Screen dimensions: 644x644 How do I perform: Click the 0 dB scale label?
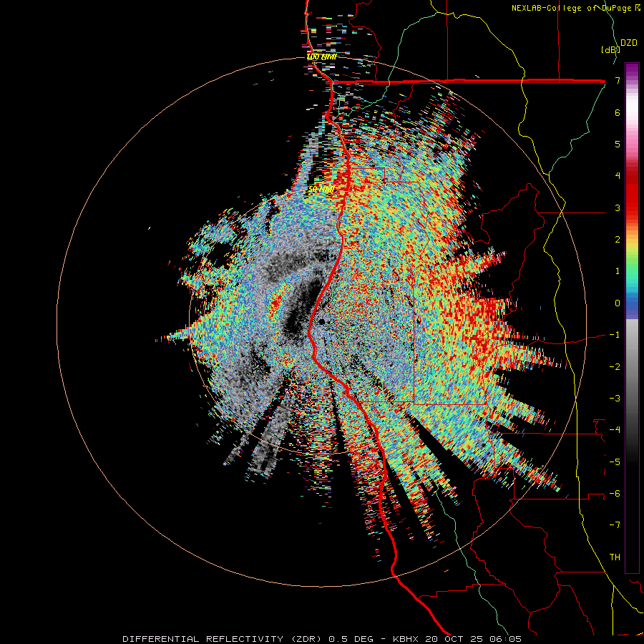[x=618, y=303]
